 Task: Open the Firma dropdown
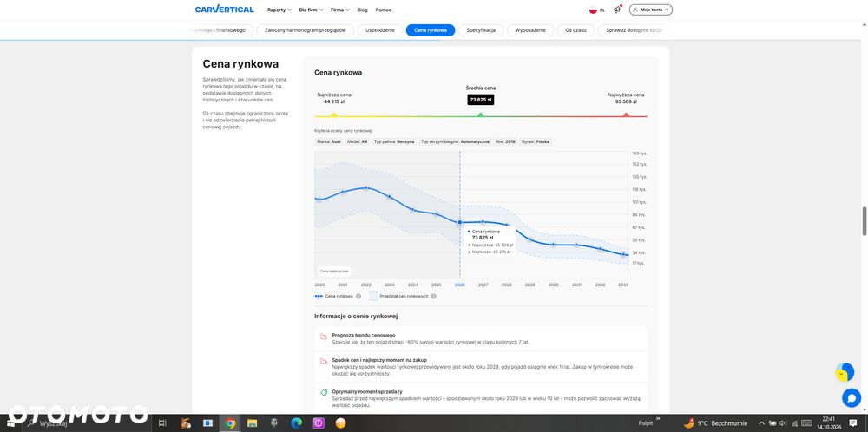click(x=340, y=10)
